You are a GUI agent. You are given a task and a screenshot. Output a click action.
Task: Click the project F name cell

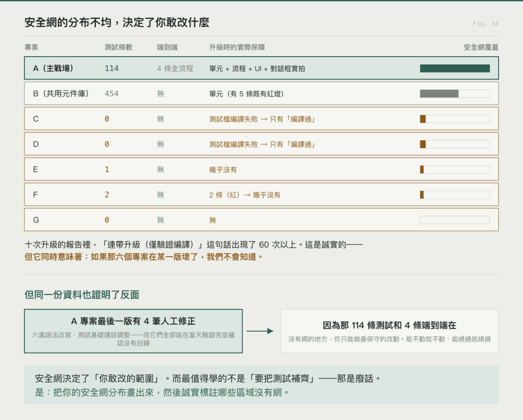pos(35,194)
